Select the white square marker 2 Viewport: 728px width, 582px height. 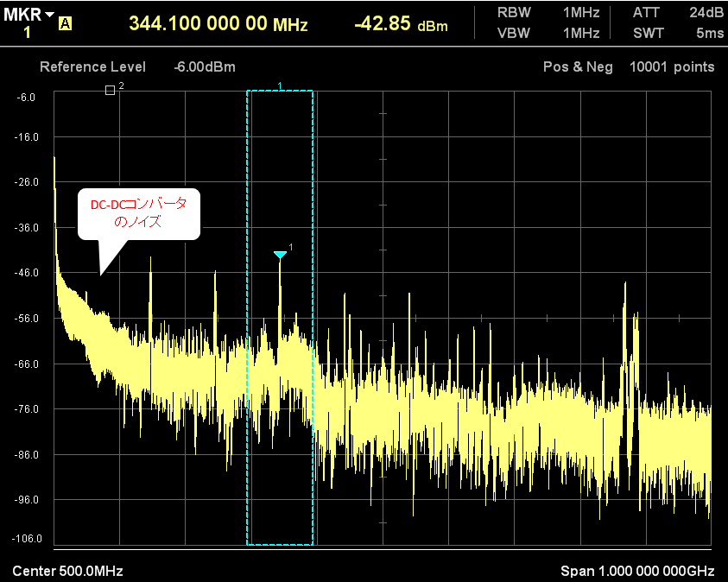(x=110, y=90)
